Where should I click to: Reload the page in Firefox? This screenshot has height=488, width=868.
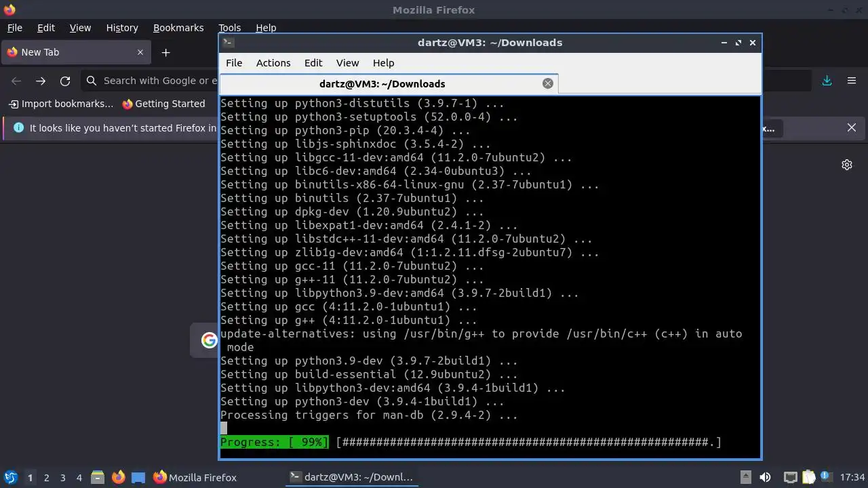tap(65, 81)
